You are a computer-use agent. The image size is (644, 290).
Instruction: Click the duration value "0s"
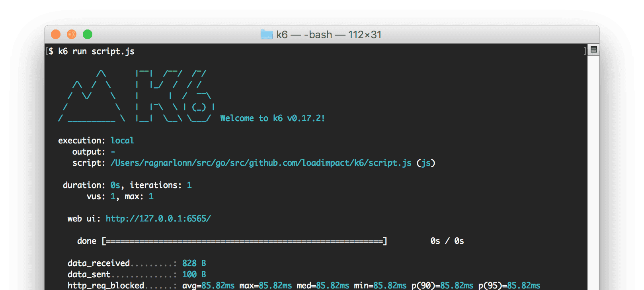point(115,185)
